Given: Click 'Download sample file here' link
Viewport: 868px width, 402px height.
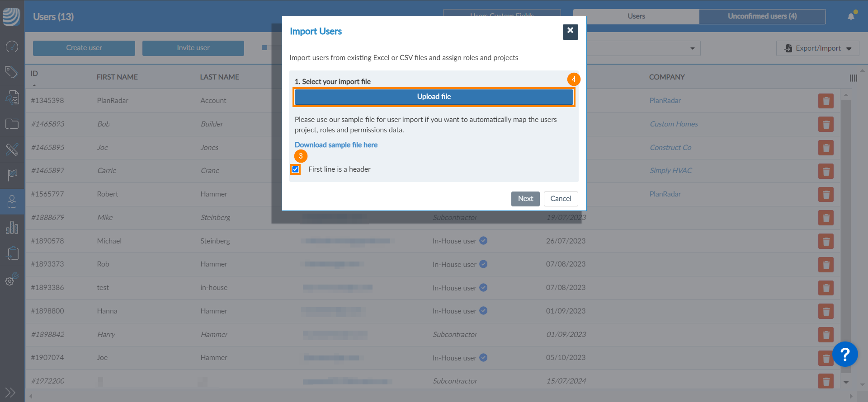Looking at the screenshot, I should (336, 145).
